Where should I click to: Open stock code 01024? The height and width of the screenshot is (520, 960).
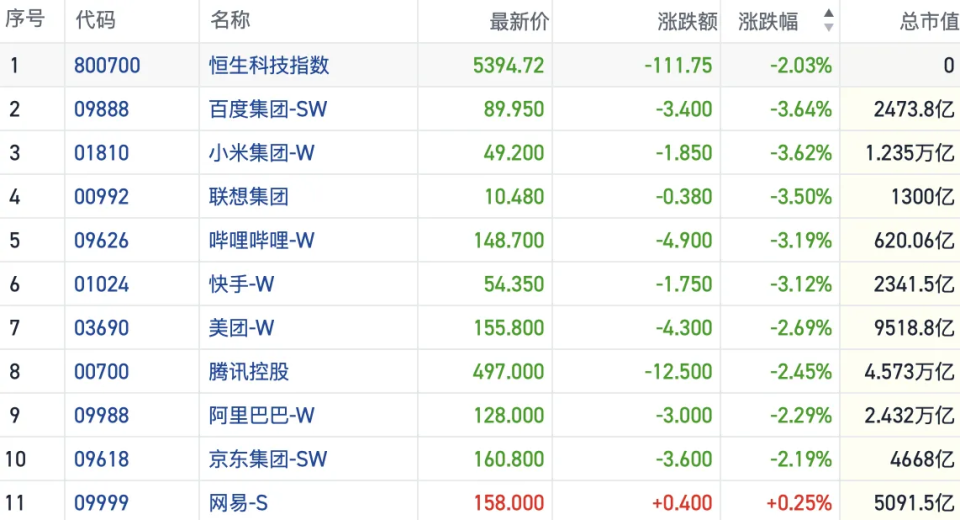pos(102,284)
